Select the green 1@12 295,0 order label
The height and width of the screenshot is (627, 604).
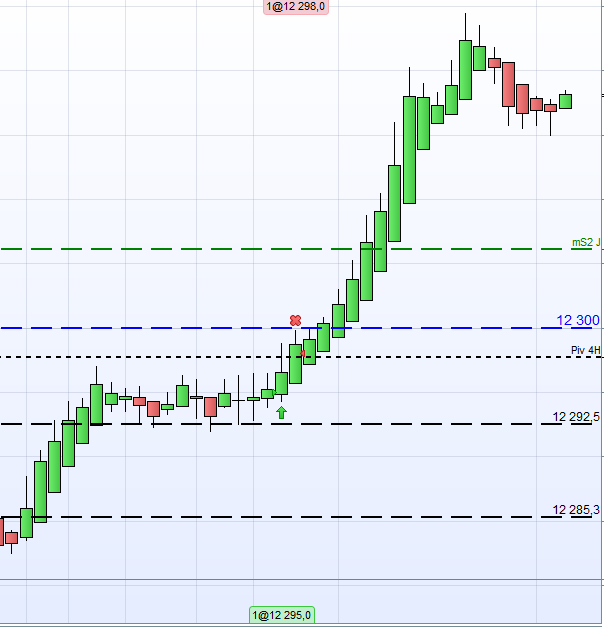tap(282, 615)
